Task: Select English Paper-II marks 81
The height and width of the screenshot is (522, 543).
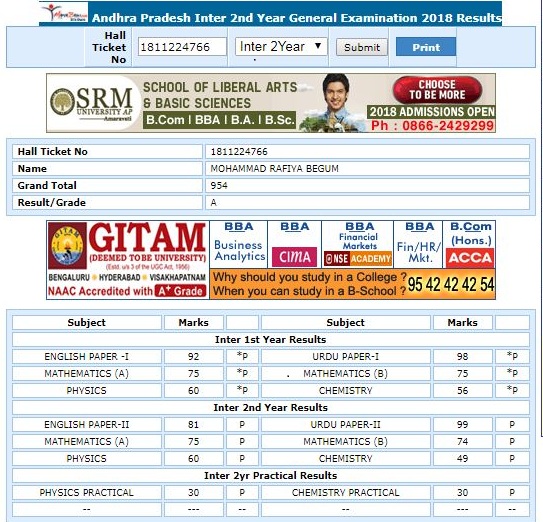Action: tap(194, 424)
